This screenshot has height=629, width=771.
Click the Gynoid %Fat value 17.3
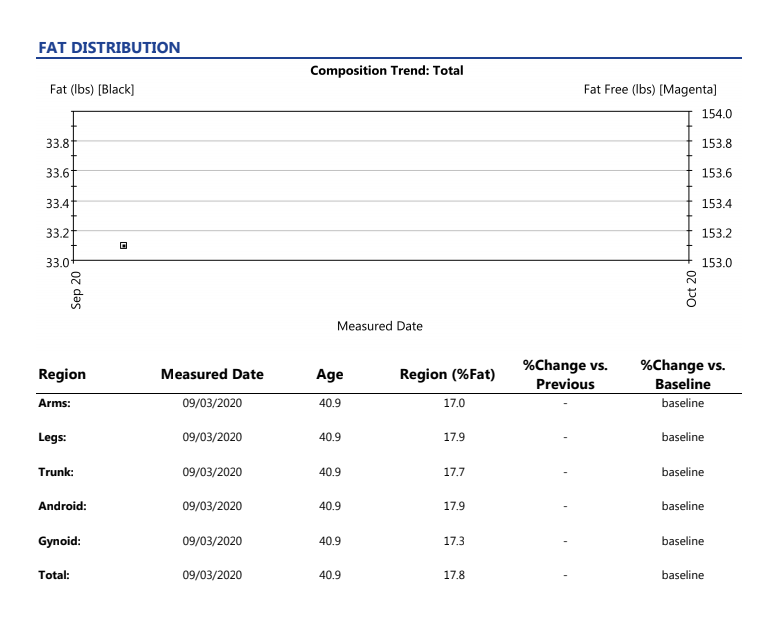[454, 541]
